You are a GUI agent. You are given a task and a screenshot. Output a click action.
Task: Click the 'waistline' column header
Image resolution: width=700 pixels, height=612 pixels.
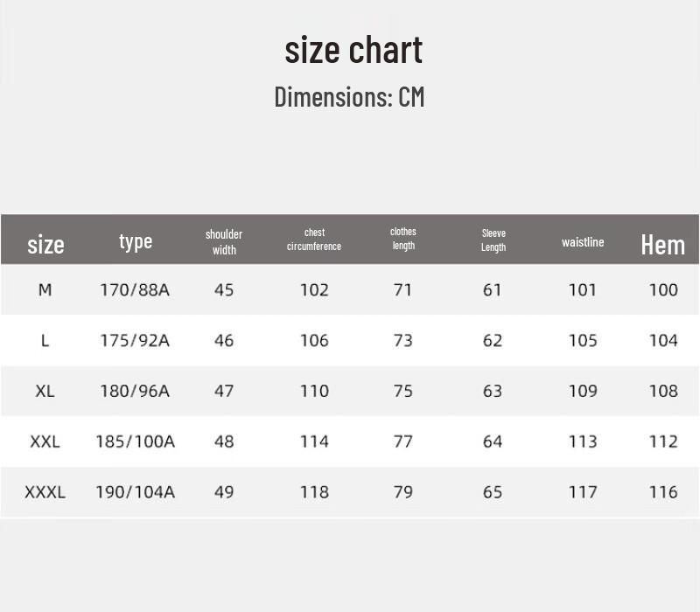click(x=583, y=242)
